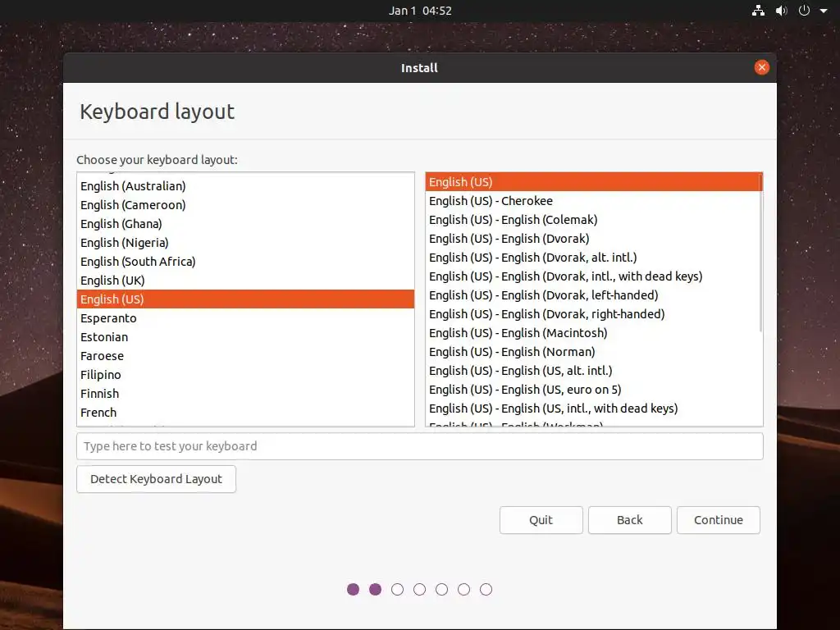The width and height of the screenshot is (840, 630).
Task: Click Detect Keyboard Layout button
Action: [x=156, y=479]
